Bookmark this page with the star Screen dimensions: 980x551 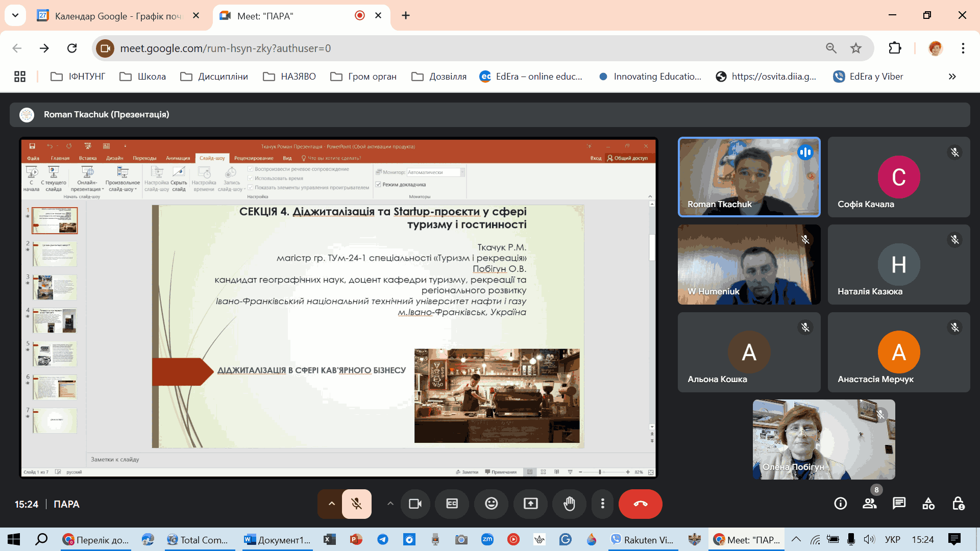856,48
